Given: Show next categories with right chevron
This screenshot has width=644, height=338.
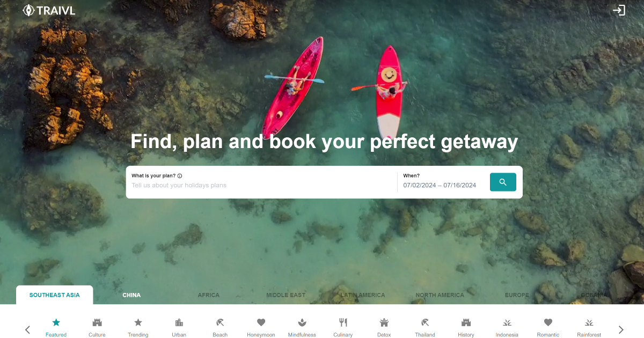Looking at the screenshot, I should coord(621,329).
